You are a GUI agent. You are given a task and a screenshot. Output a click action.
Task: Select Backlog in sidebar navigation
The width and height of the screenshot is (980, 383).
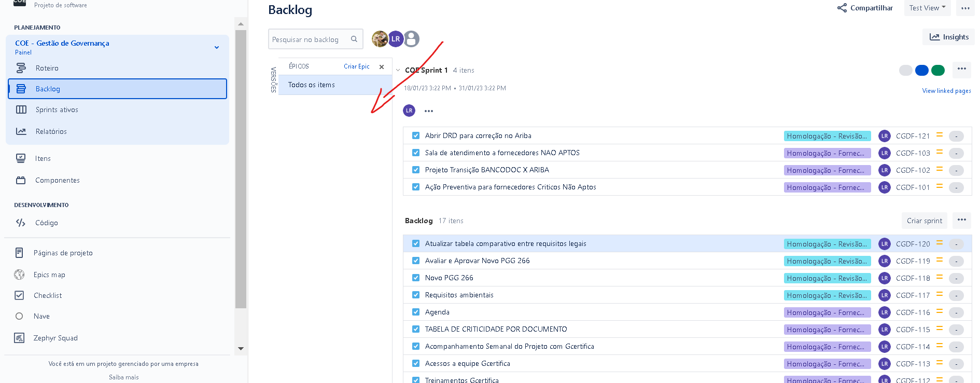(118, 89)
